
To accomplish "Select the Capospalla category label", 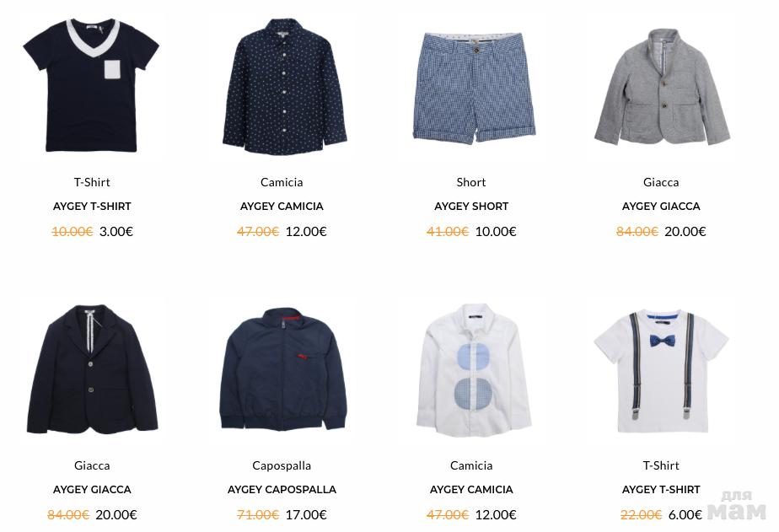I will tap(282, 466).
